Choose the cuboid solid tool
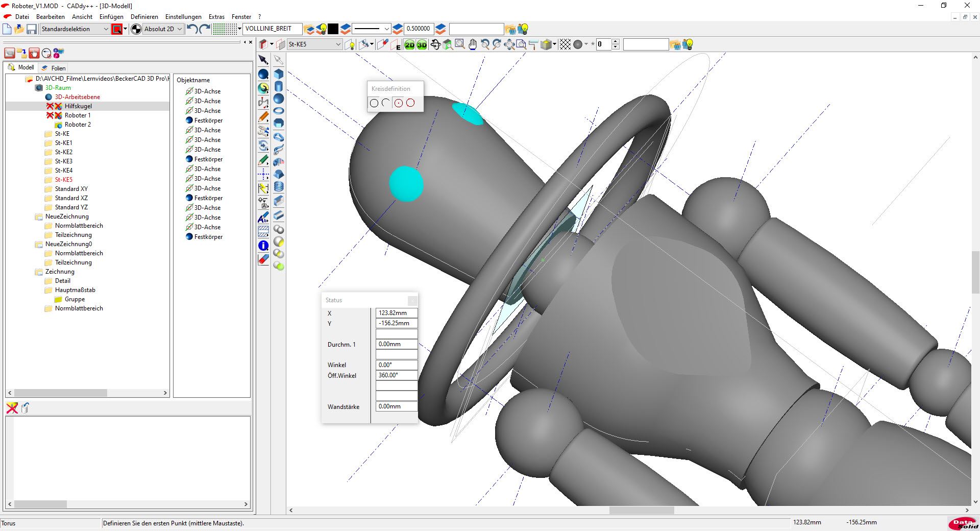The width and height of the screenshot is (980, 531). [279, 74]
